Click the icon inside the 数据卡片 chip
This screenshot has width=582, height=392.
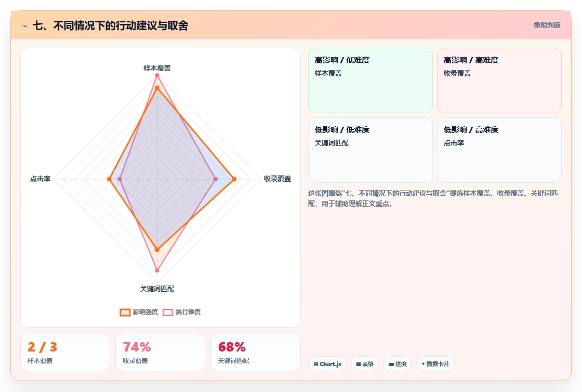tap(423, 364)
